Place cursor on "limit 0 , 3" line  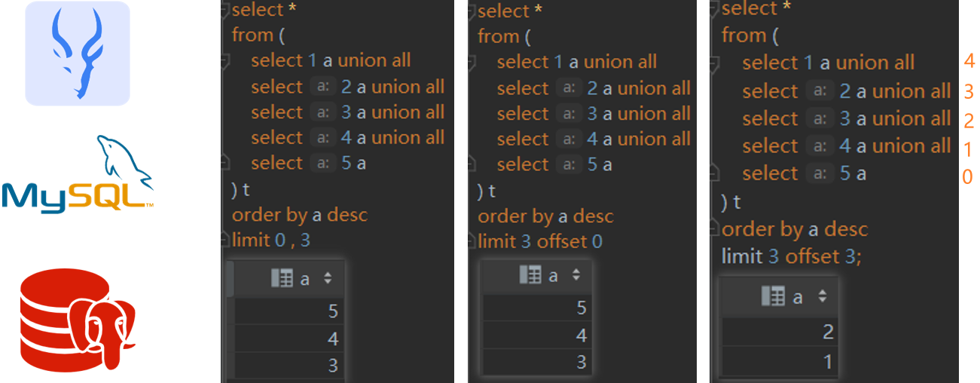271,240
